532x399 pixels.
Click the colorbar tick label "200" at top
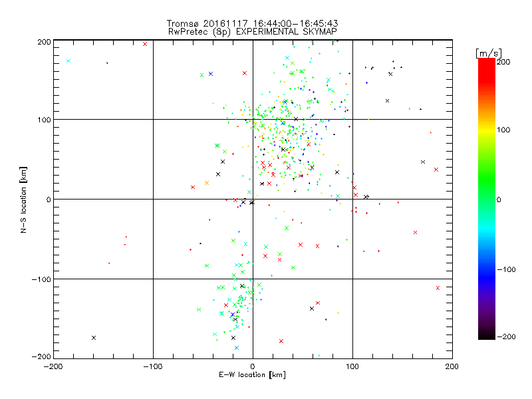(x=503, y=62)
